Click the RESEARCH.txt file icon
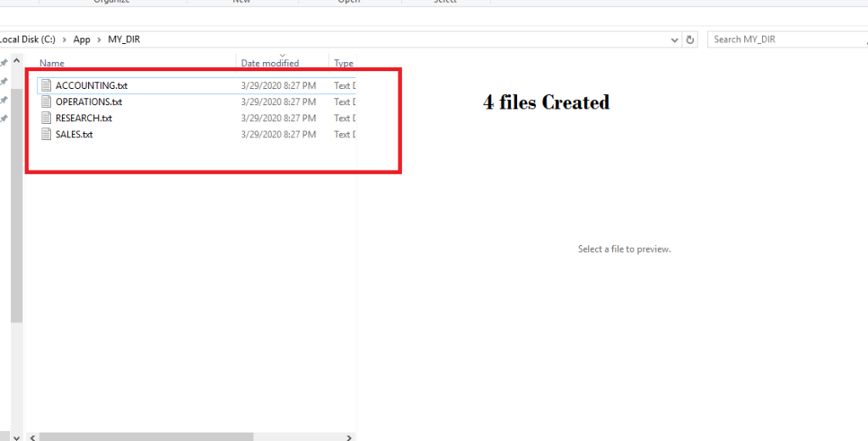This screenshot has height=441, width=868. click(47, 118)
